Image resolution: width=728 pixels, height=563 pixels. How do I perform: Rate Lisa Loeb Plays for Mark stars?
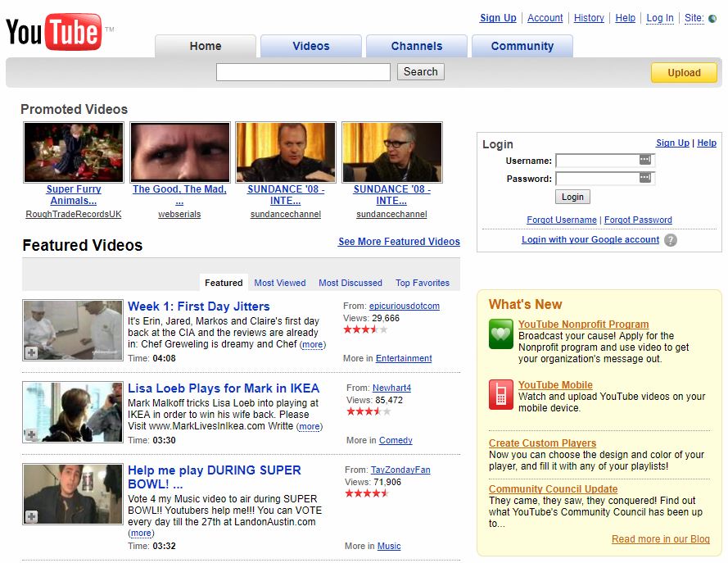tap(369, 411)
